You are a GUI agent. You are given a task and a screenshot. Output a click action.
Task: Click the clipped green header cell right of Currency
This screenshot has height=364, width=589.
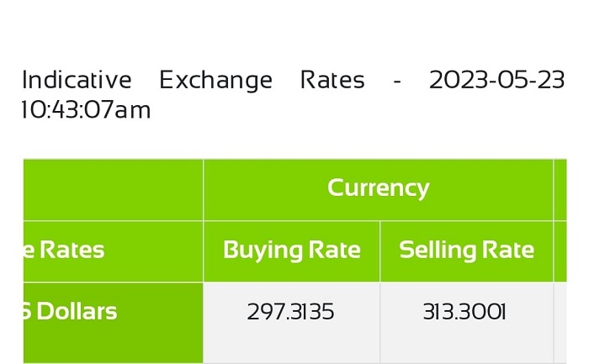click(560, 189)
